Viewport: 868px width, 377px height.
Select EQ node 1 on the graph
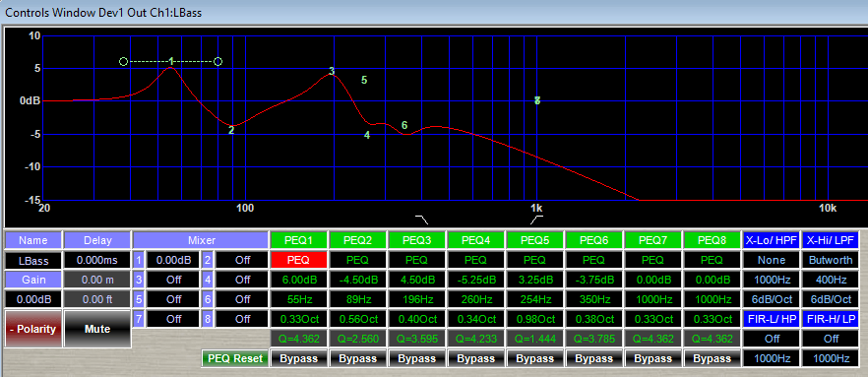pyautogui.click(x=171, y=61)
